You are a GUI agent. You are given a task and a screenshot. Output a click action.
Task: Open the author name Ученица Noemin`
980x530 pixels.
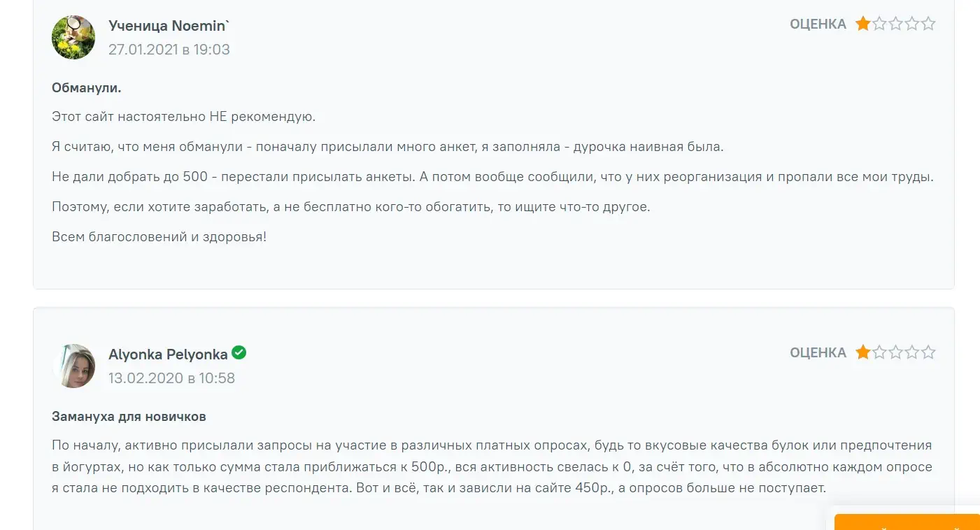169,26
